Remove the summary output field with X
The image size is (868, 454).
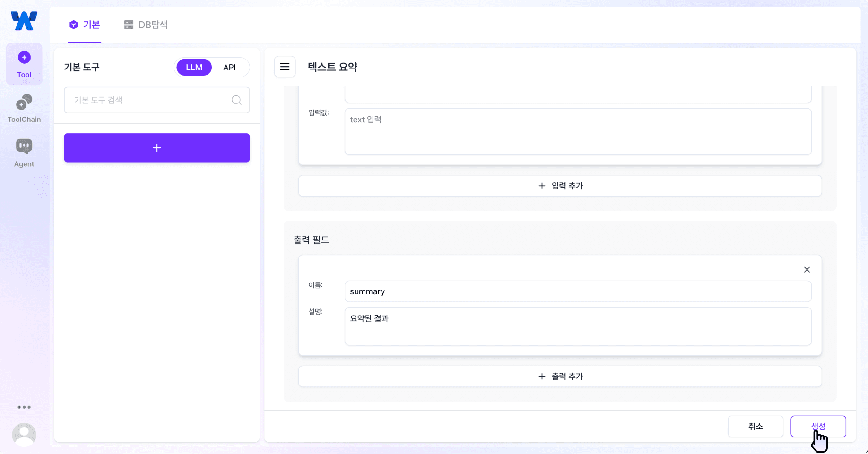coord(807,269)
